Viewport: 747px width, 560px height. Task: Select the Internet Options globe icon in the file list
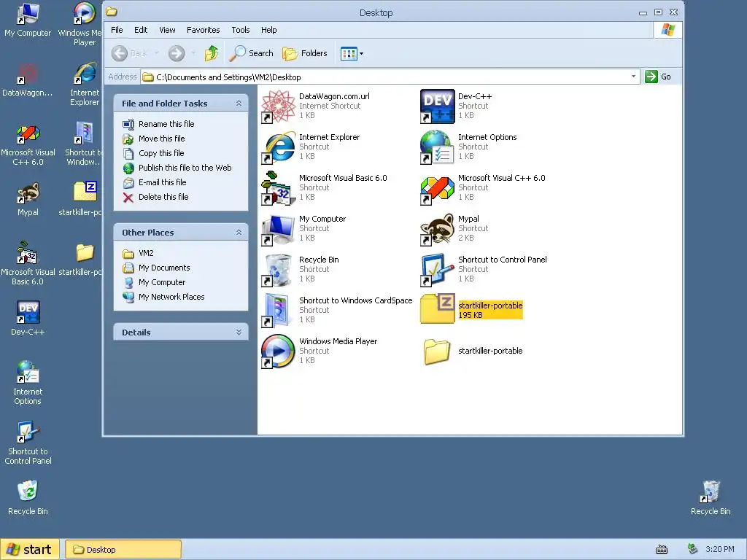coord(438,147)
